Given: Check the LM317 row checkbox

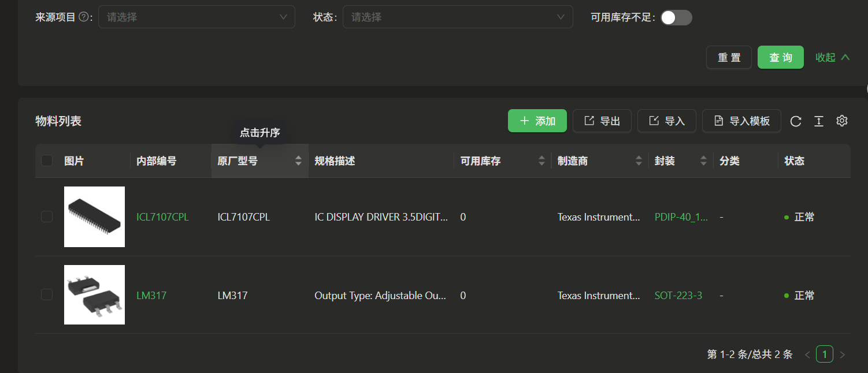Looking at the screenshot, I should click(47, 295).
